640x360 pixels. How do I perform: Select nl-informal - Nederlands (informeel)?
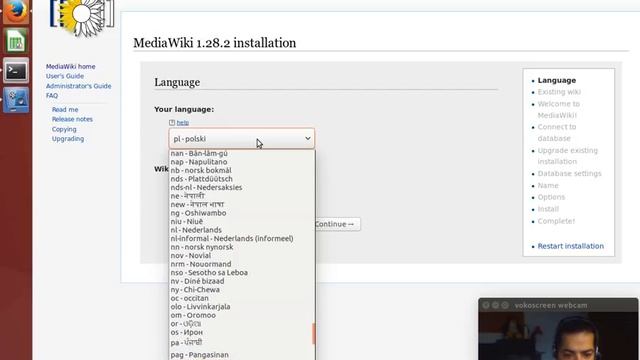pos(242,238)
